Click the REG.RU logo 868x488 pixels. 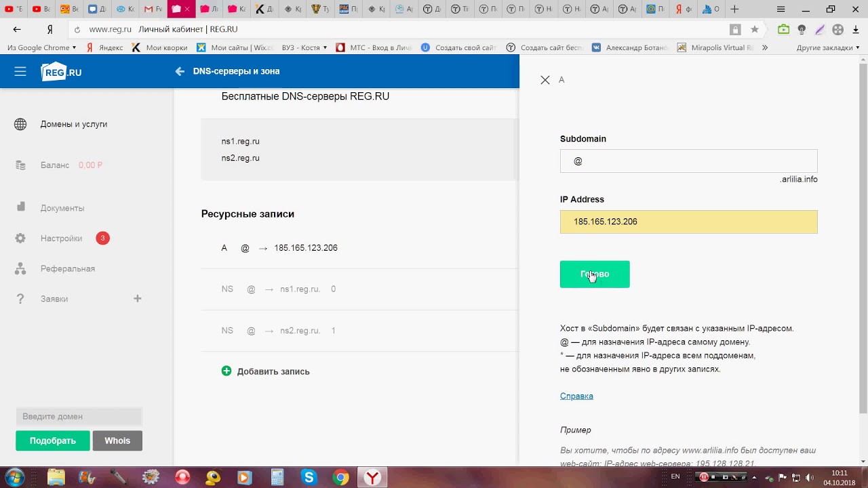[61, 72]
